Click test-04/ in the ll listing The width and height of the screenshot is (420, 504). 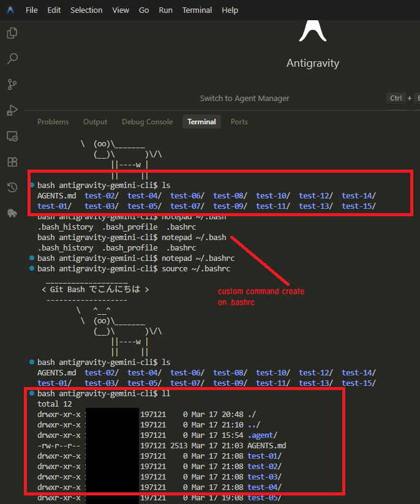coord(264,487)
